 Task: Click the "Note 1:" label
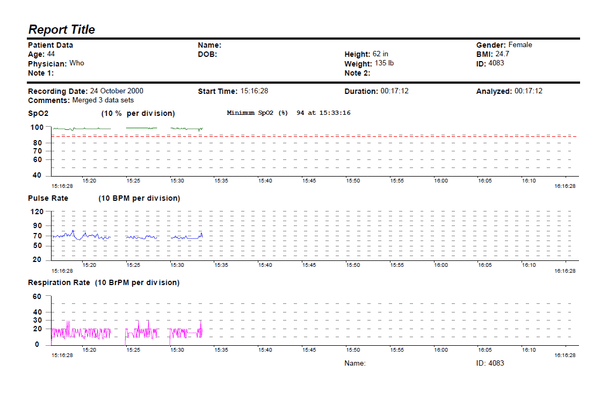(41, 73)
